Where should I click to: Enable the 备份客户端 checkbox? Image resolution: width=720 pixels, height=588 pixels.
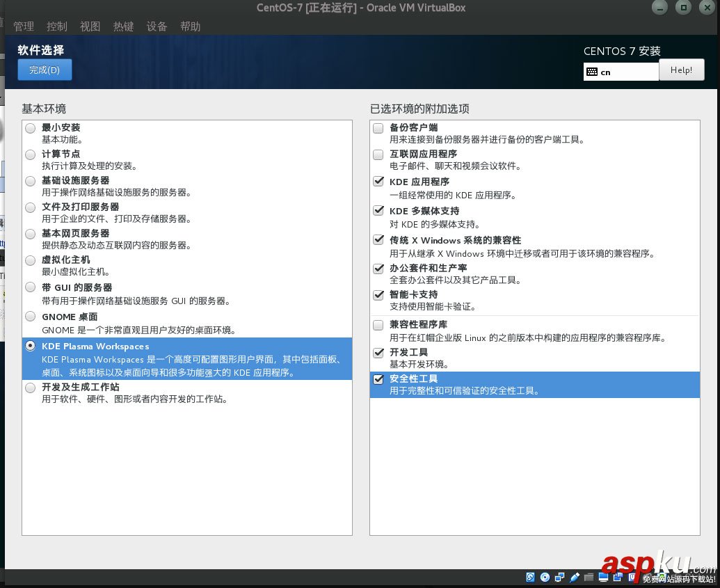[378, 127]
